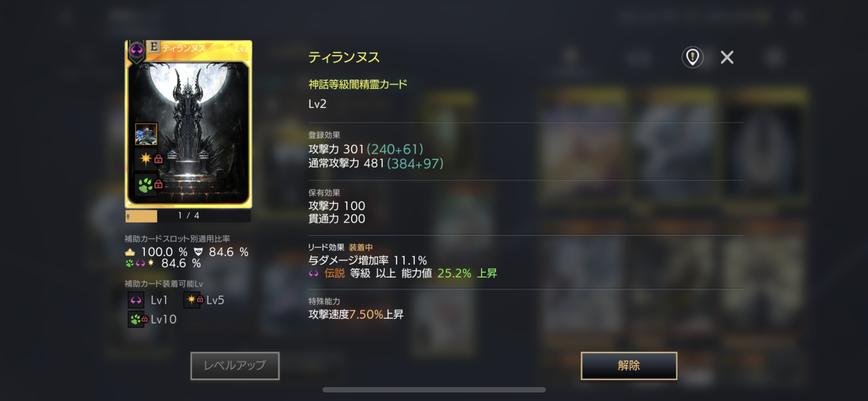Tap the mask icon at 84.6 % ratio
Viewport: 868px width, 401px height.
(198, 252)
